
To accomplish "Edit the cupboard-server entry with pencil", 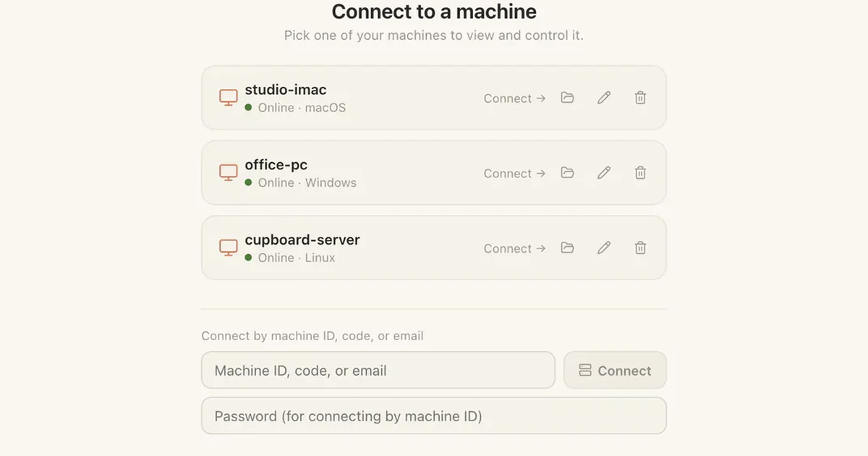I will click(x=604, y=248).
